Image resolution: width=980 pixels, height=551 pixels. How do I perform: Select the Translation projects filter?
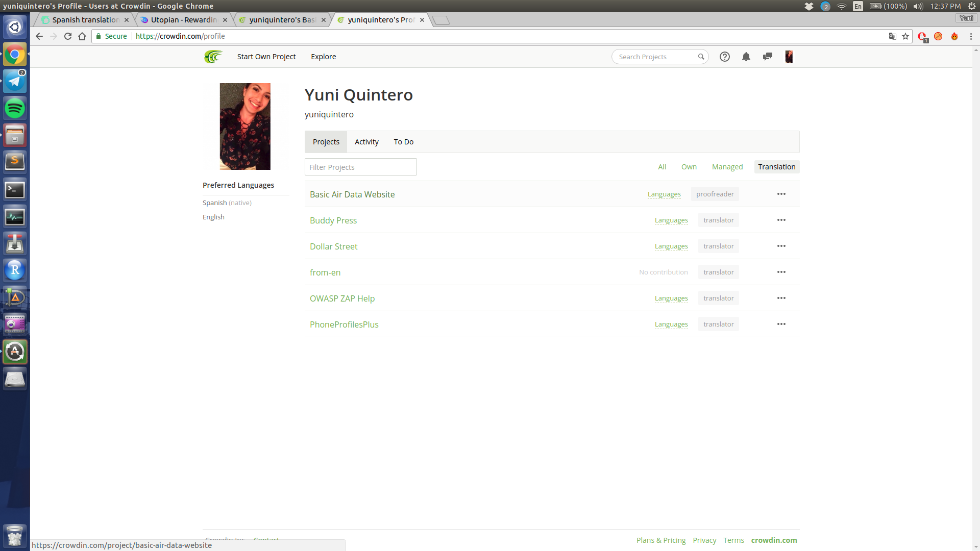pyautogui.click(x=776, y=167)
